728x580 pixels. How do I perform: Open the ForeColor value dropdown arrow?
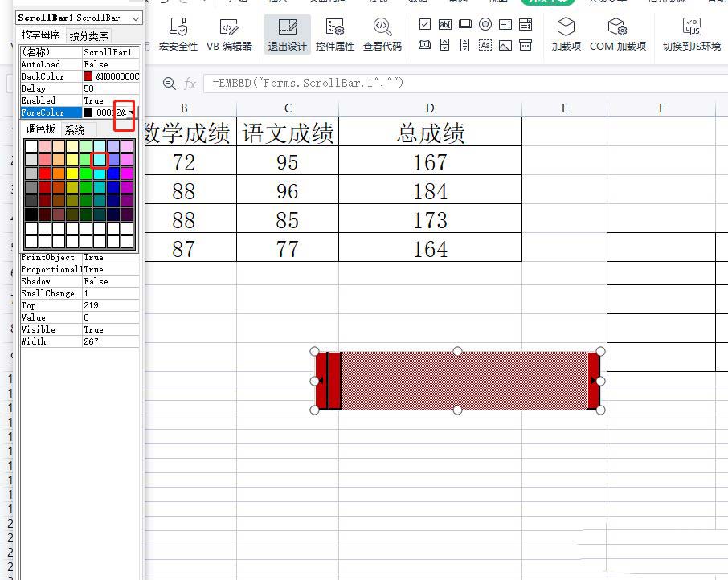click(132, 112)
